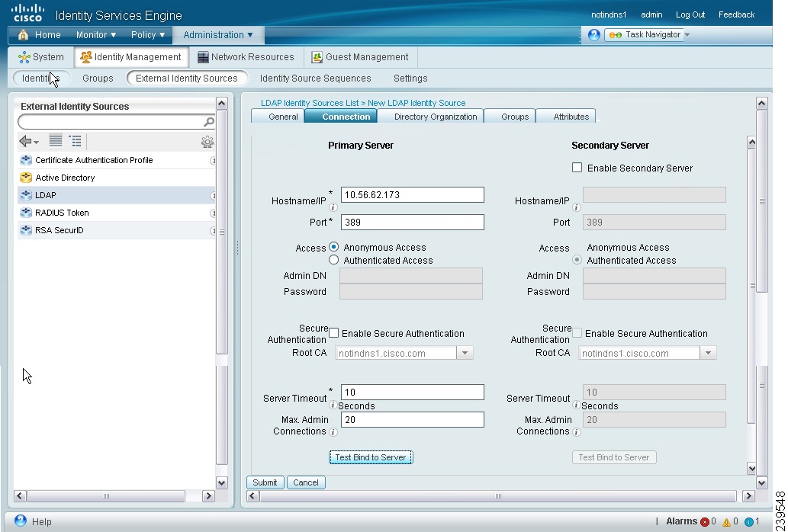Click the sidebar horizontal scrollbar thumb
The width and height of the screenshot is (788, 532).
[x=106, y=496]
